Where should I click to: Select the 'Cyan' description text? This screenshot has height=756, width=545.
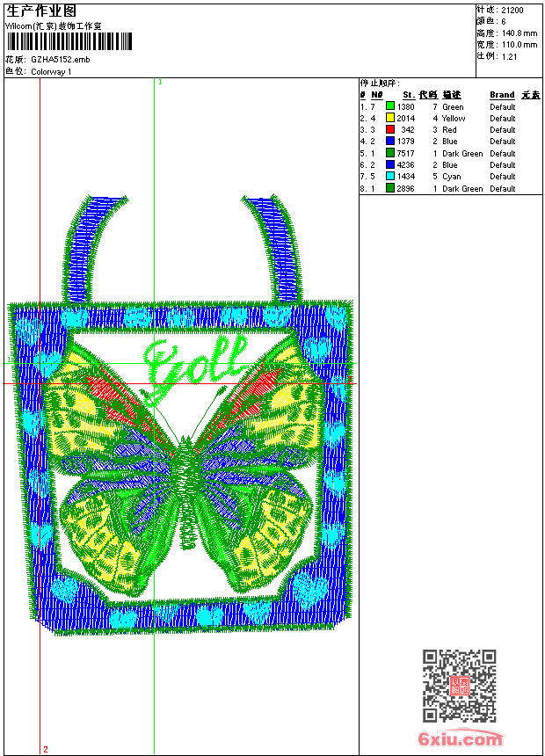[x=452, y=177]
